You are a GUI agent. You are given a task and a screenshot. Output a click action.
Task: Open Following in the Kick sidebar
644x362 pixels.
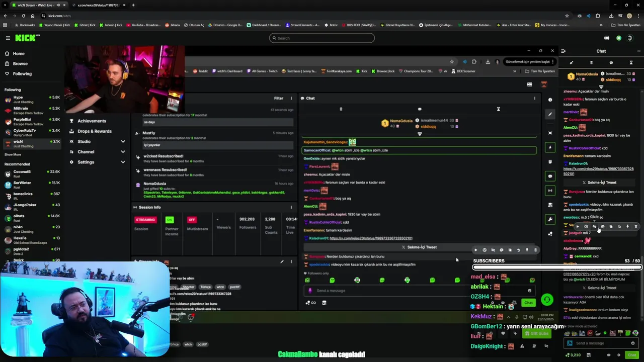point(22,74)
